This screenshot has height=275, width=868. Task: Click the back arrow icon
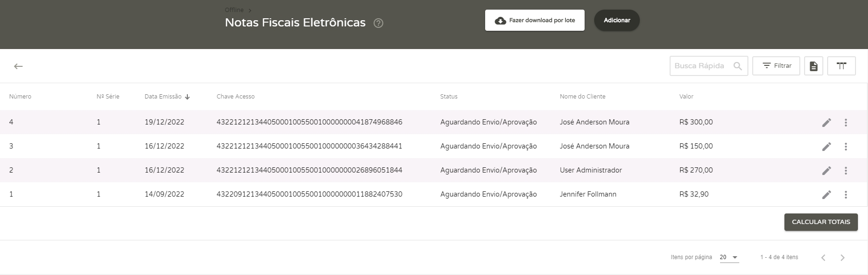pos(18,66)
